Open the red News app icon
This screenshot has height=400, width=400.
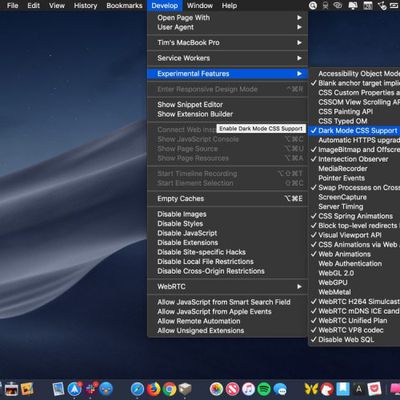coord(232,389)
